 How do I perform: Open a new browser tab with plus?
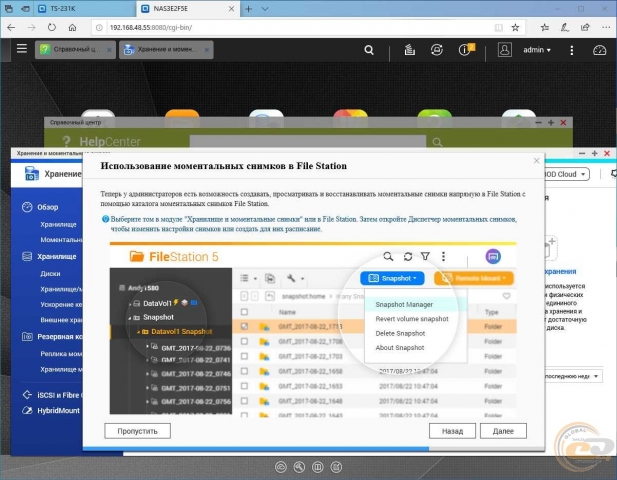click(248, 9)
